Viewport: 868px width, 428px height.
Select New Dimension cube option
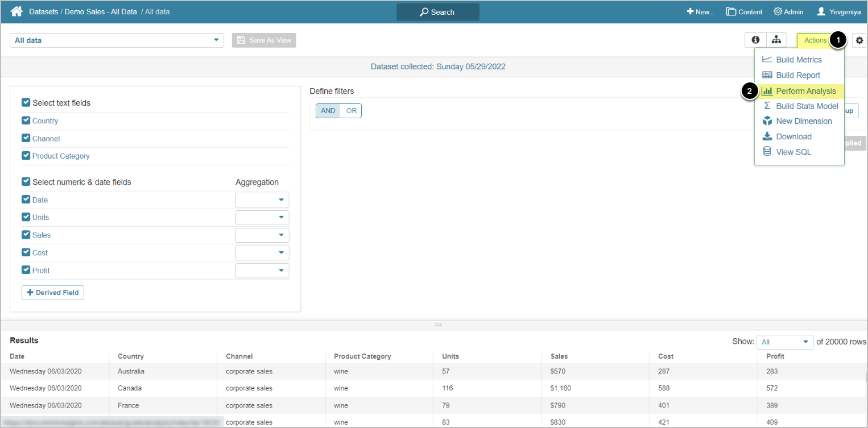[803, 121]
